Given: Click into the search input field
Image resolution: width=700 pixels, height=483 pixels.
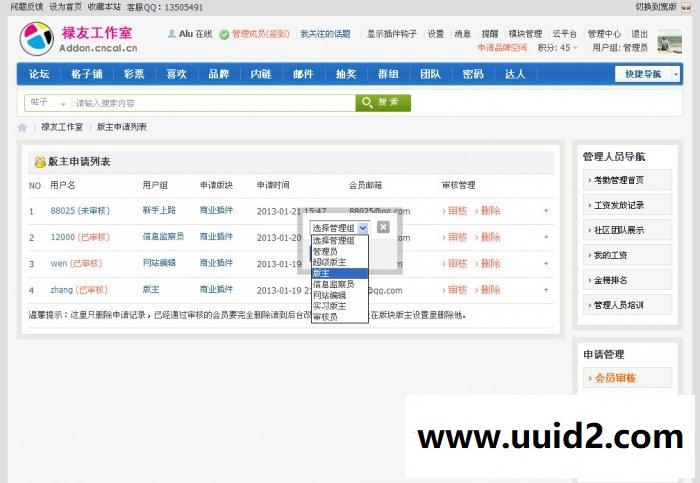Looking at the screenshot, I should click(213, 103).
